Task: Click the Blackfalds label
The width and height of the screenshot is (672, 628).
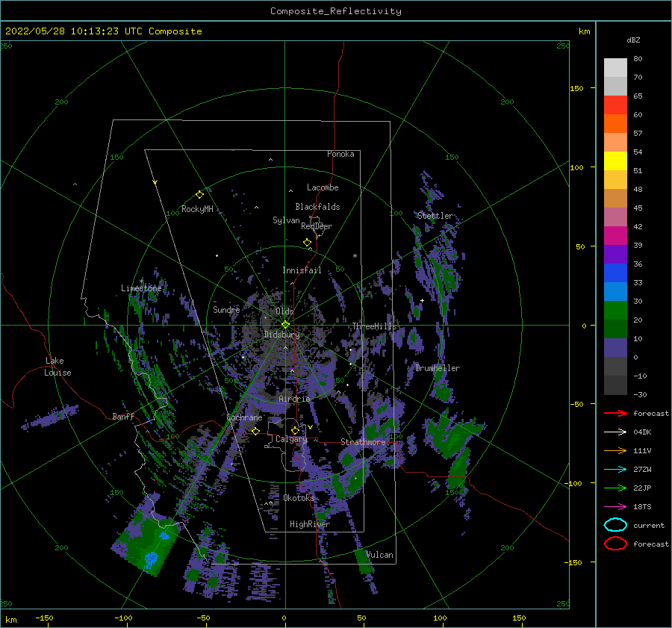Action: (317, 207)
